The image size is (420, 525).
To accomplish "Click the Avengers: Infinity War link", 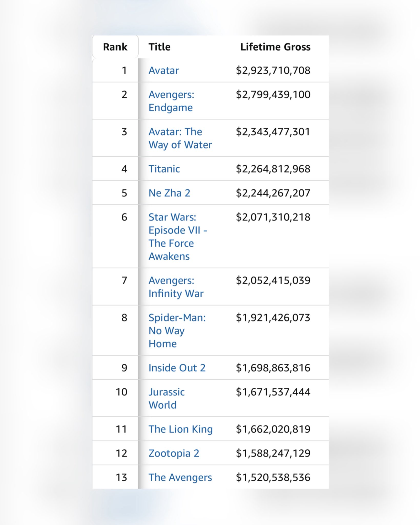I will (x=176, y=287).
